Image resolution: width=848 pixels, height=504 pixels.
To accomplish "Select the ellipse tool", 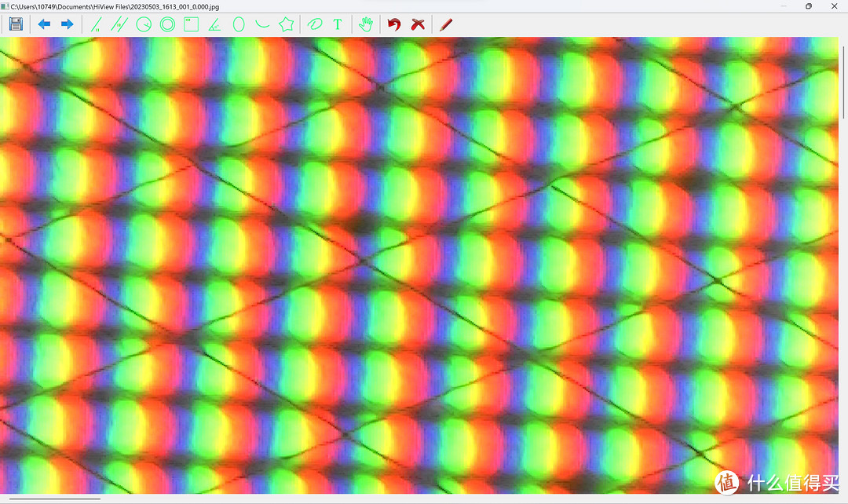I will pyautogui.click(x=239, y=24).
